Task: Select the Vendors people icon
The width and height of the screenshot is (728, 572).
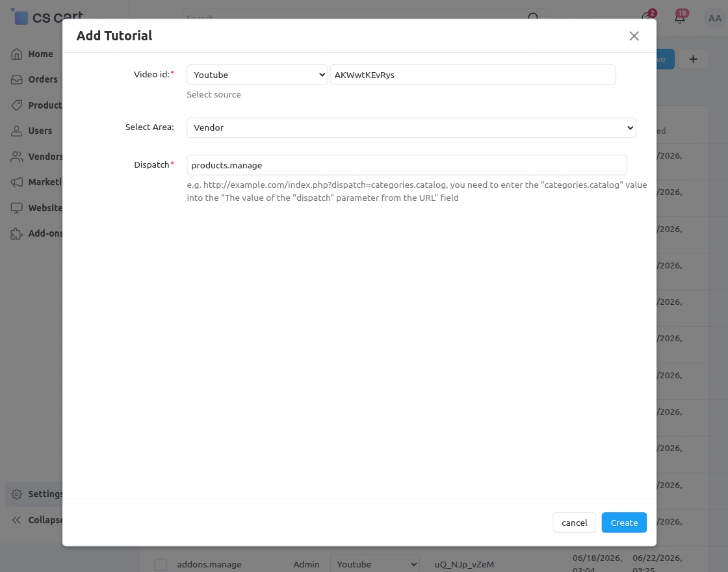Action: tap(17, 157)
